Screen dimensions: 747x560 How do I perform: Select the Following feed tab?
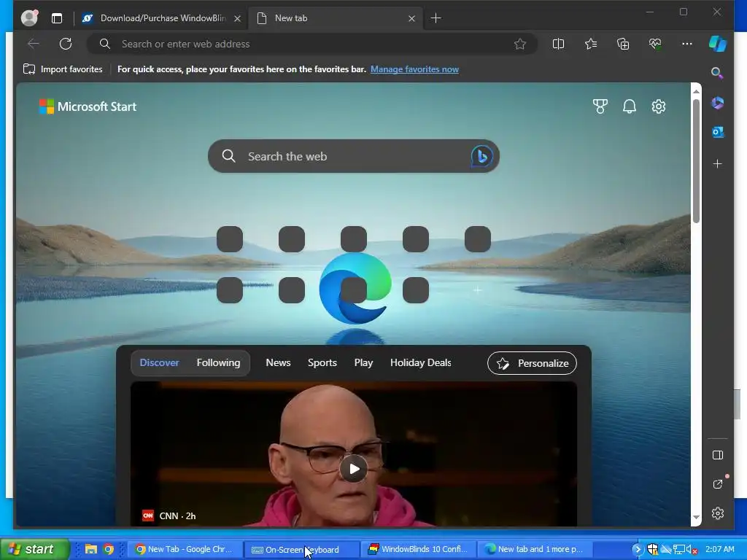[x=218, y=363]
